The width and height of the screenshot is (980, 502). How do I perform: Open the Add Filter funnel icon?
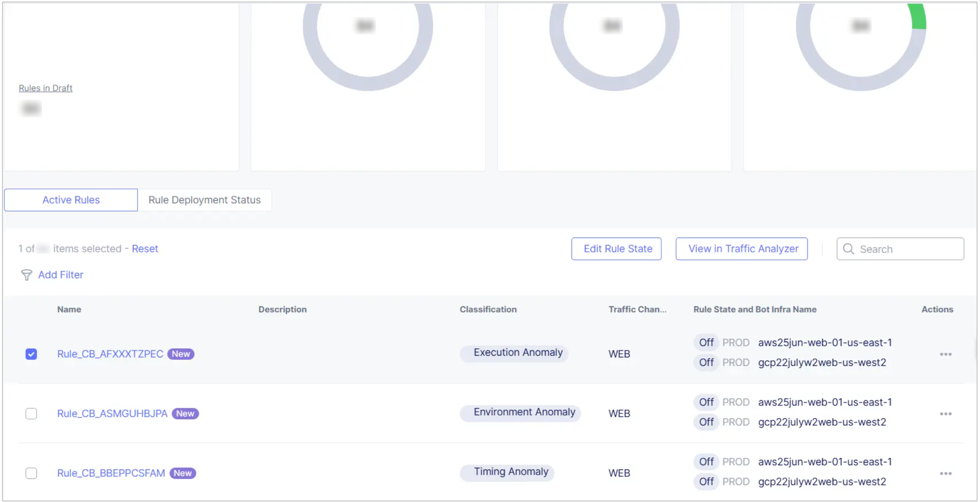27,275
